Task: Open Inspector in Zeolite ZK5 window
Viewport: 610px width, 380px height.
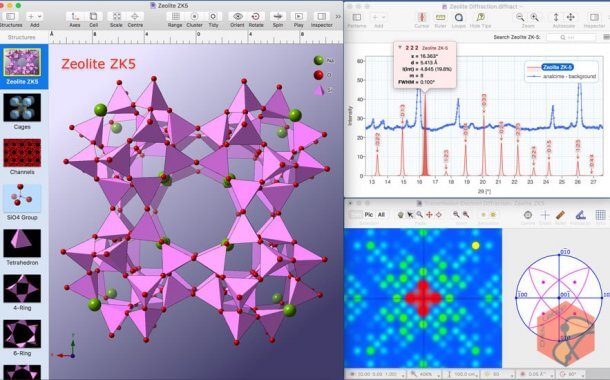Action: 321,16
